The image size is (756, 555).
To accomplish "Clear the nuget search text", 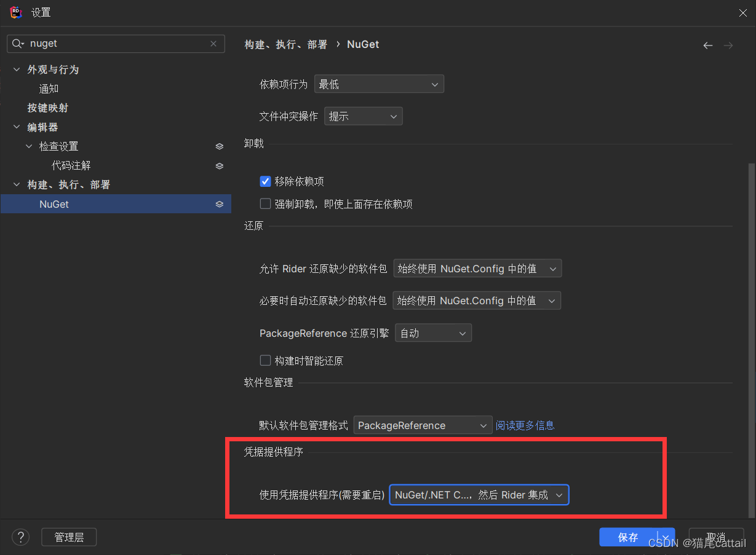I will point(213,44).
